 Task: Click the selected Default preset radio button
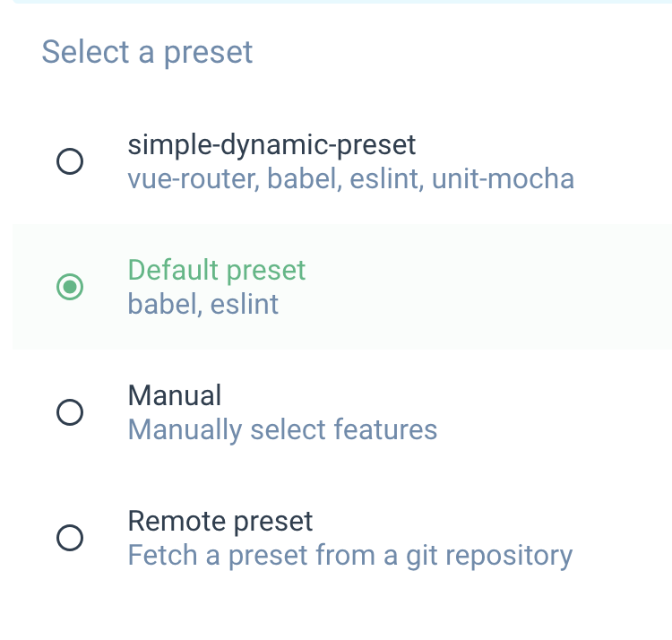tap(70, 287)
